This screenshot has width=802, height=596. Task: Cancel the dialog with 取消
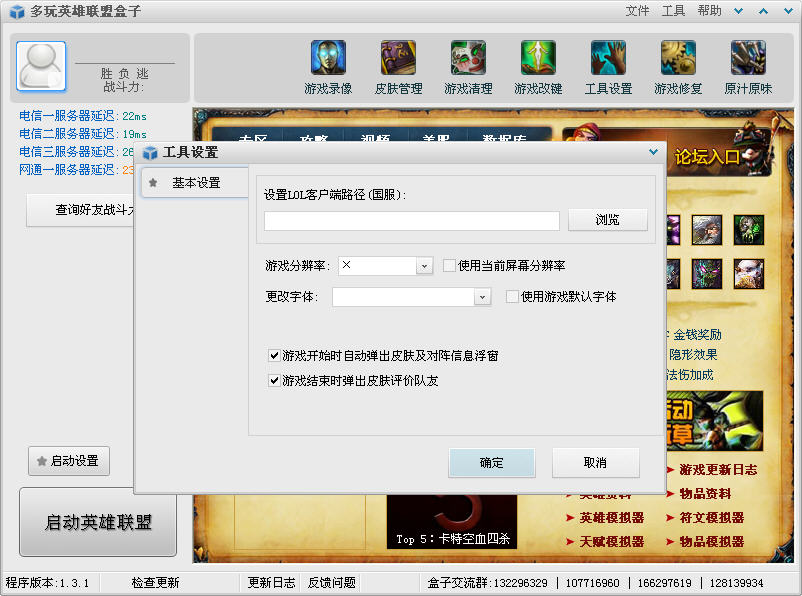pos(595,463)
